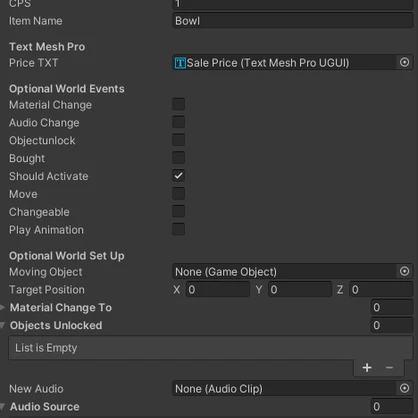Click the New Audio label
The width and height of the screenshot is (418, 418).
(36, 389)
